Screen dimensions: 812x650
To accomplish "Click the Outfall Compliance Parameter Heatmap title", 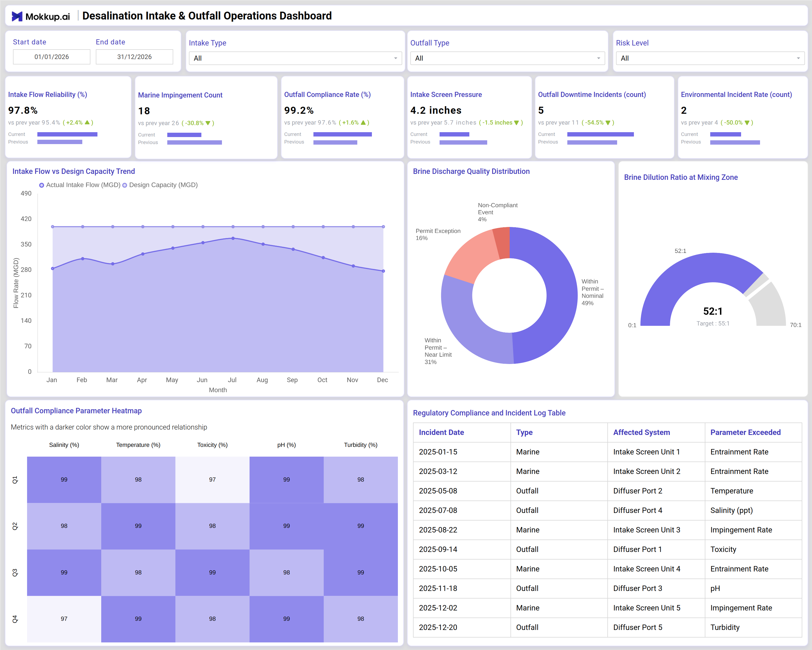I will (x=76, y=411).
